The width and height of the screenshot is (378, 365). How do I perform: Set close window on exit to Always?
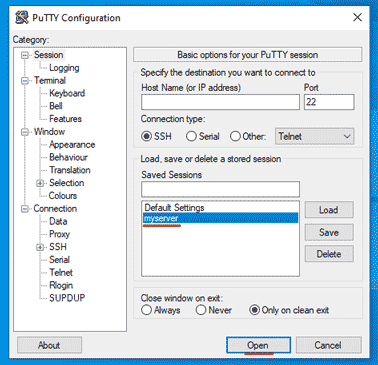pyautogui.click(x=146, y=310)
